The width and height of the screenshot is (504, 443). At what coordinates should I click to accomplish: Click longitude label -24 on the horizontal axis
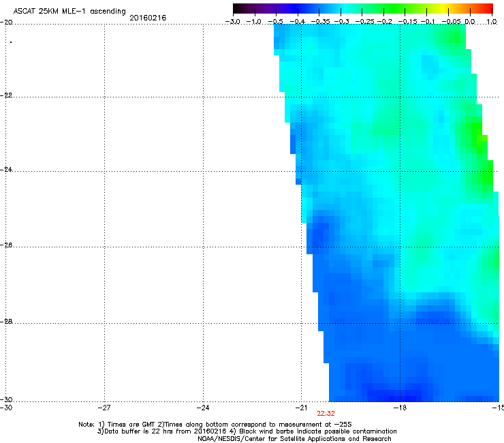pos(203,408)
